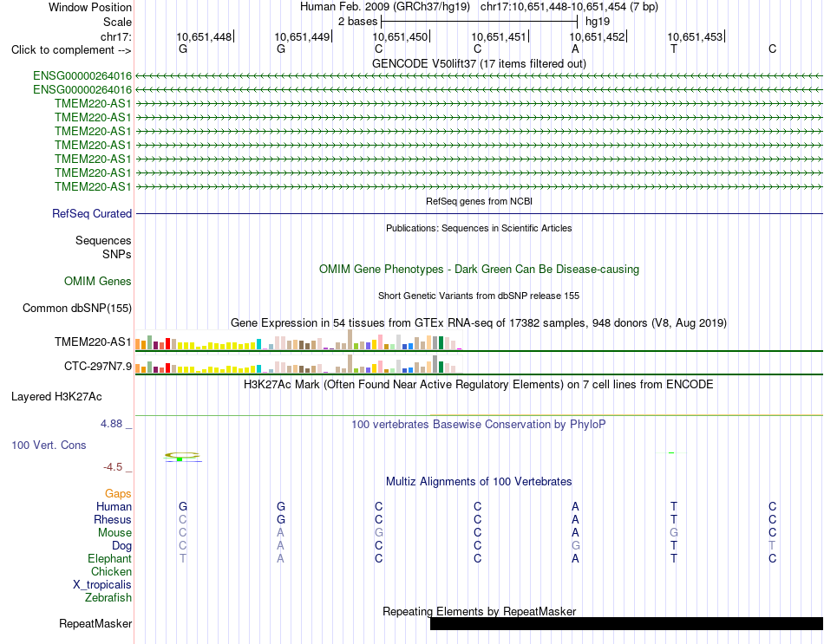
Task: Click the Human species row label
Action: [114, 506]
